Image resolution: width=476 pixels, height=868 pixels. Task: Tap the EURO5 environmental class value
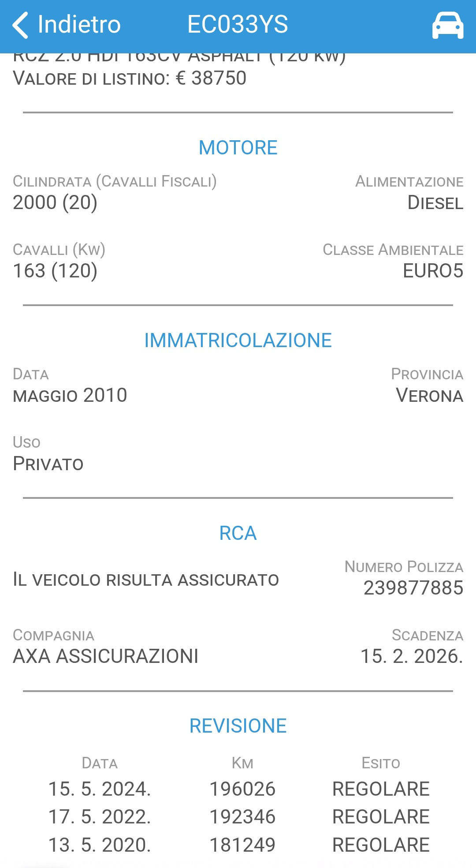(x=433, y=271)
